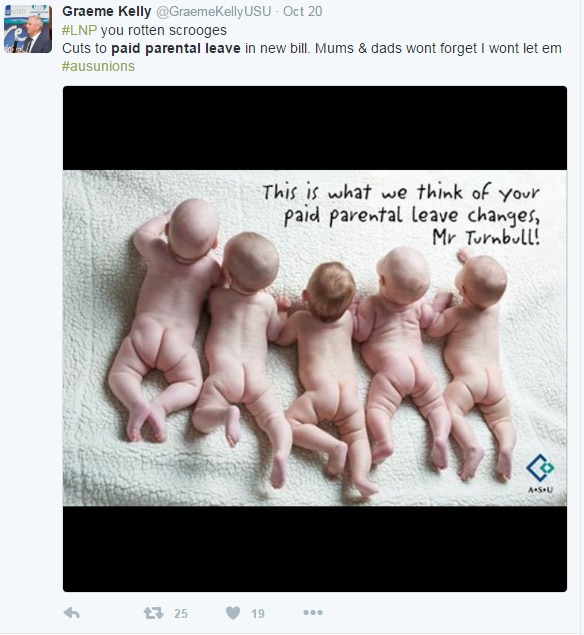Open the #LNP hashtag
Image resolution: width=584 pixels, height=635 pixels.
(79, 30)
